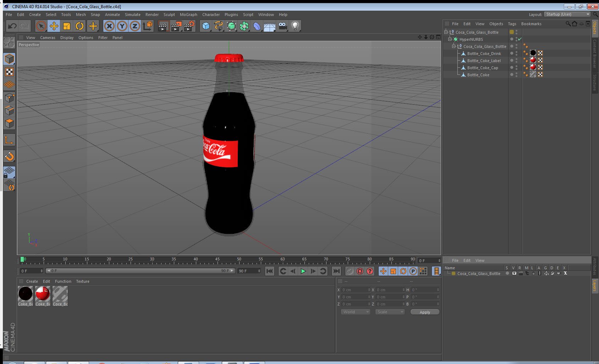The image size is (599, 364).
Task: Switch to Points mode
Action: [10, 98]
